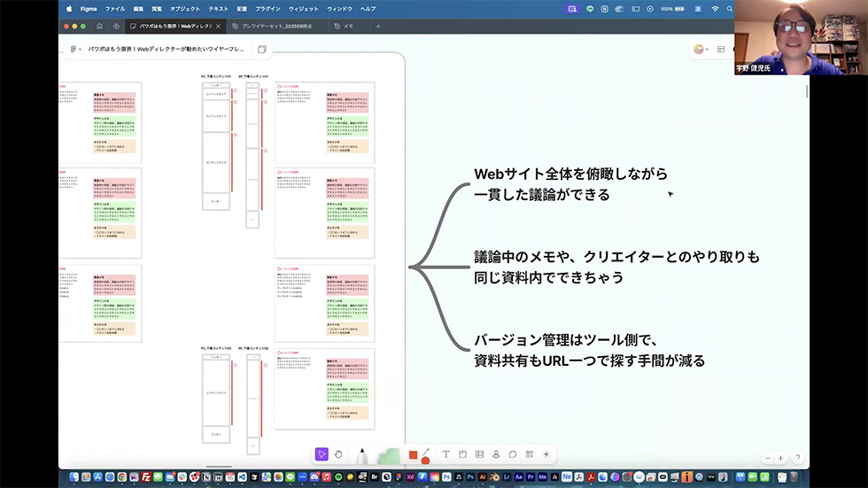Open Spotlight search in menu bar
Viewport: 868px width, 488px height.
[x=730, y=9]
